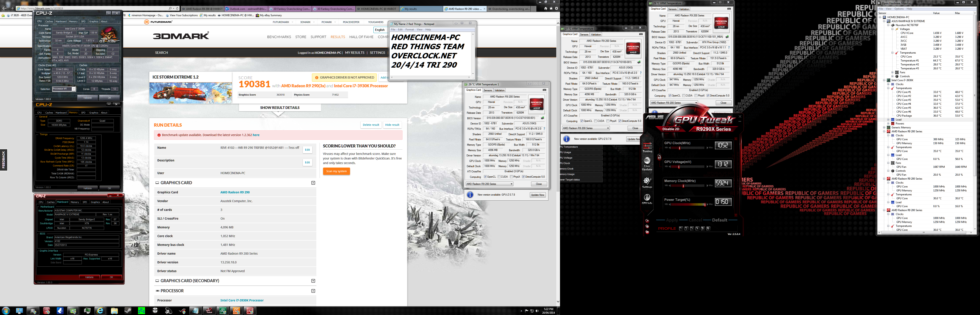Viewport: 980px width, 315px height.
Task: Click the GPU-Z BIOS save icon in the 29°C window
Action: [x=542, y=118]
